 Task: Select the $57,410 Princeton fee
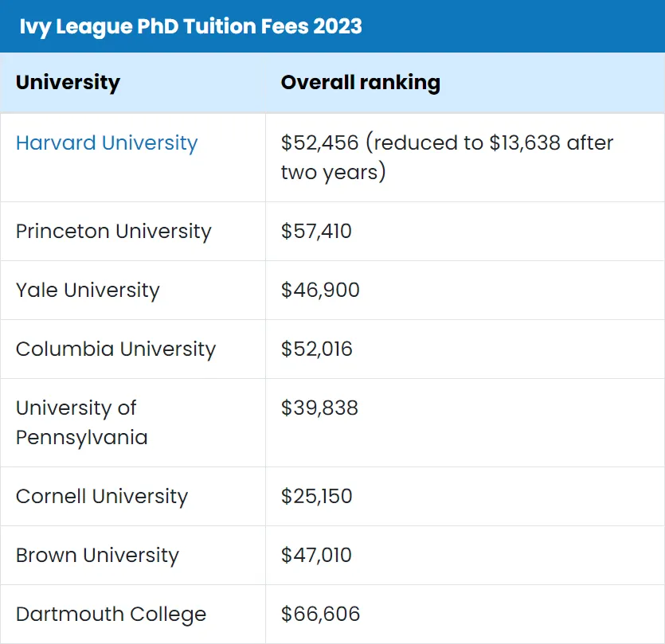click(x=316, y=232)
